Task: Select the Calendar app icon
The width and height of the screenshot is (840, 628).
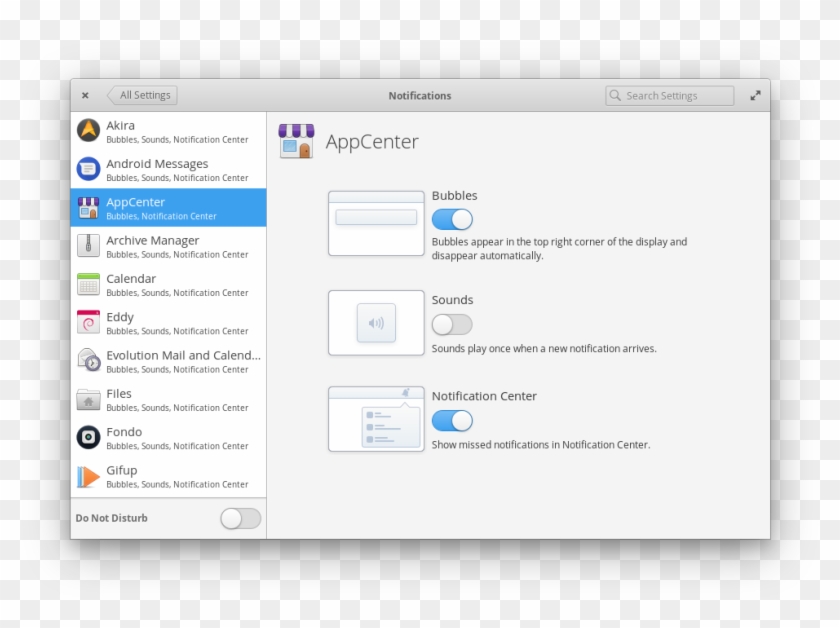Action: (88, 284)
